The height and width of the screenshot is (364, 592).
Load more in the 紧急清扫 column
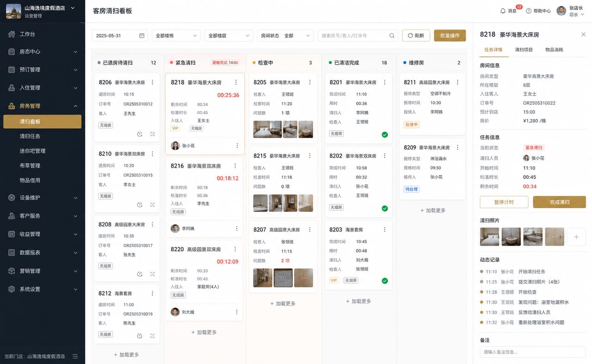pyautogui.click(x=204, y=332)
